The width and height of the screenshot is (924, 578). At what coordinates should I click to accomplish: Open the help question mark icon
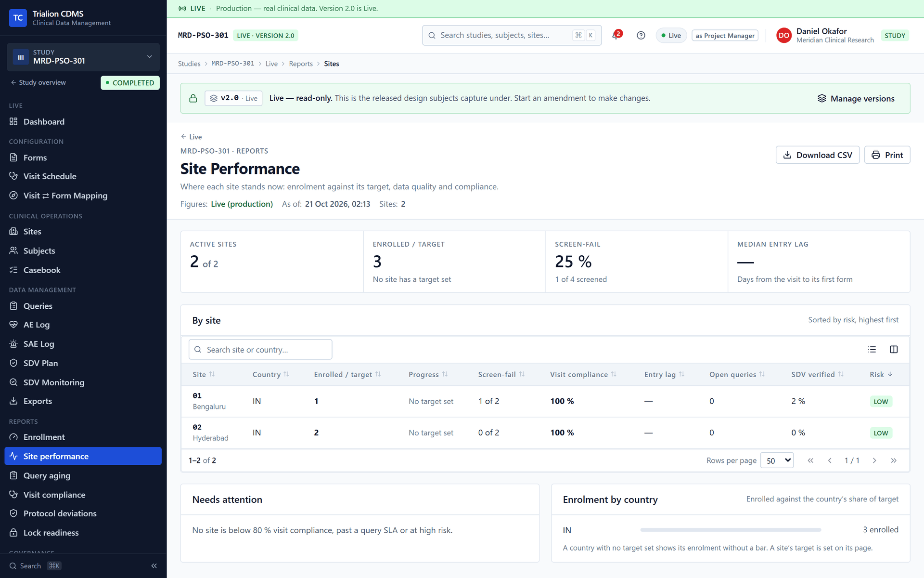click(x=641, y=35)
